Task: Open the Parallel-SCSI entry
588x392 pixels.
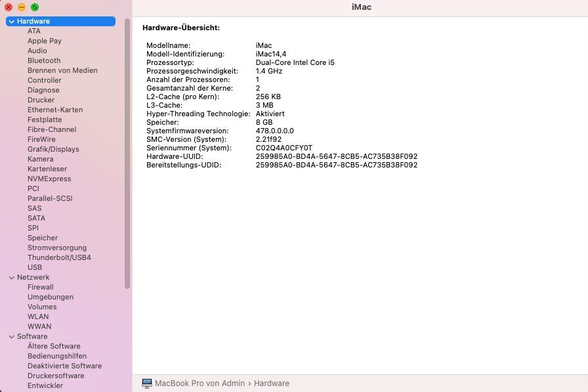Action: click(50, 198)
